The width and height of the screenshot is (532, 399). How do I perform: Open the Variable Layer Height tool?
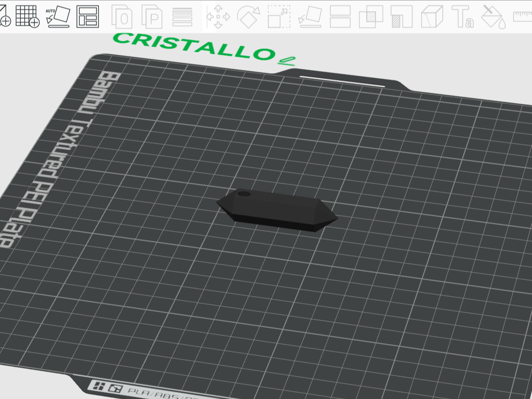(182, 16)
